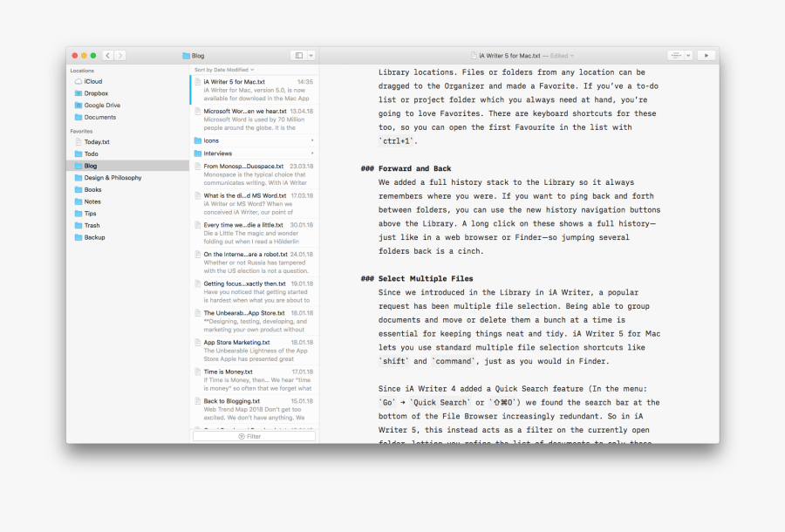Toggle the Library sidebar layout button
The image size is (785, 532).
tap(298, 55)
